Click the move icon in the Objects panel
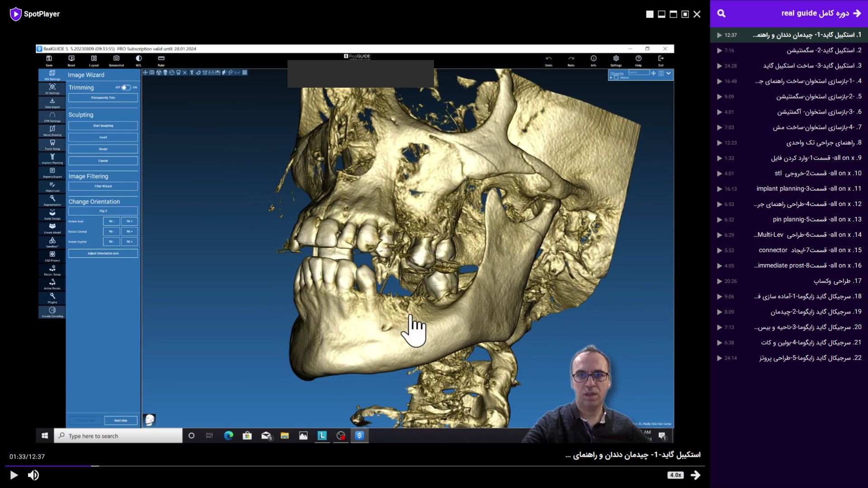Screen dimensions: 868x488 (653, 73)
